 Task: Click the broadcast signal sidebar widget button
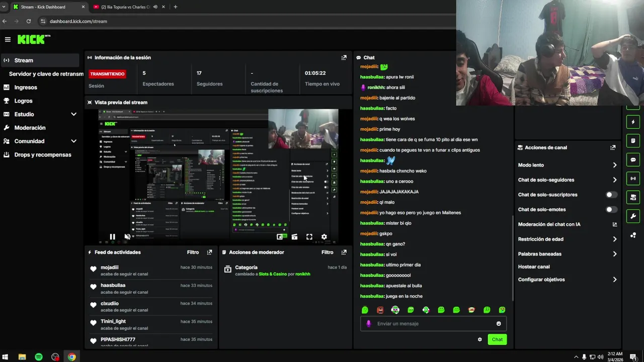(x=633, y=178)
